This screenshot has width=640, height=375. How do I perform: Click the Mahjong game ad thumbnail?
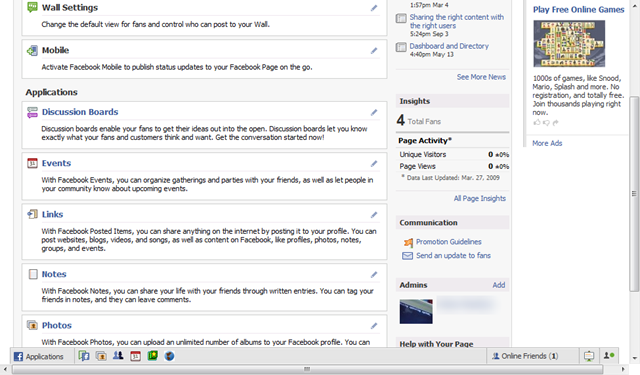pyautogui.click(x=569, y=44)
